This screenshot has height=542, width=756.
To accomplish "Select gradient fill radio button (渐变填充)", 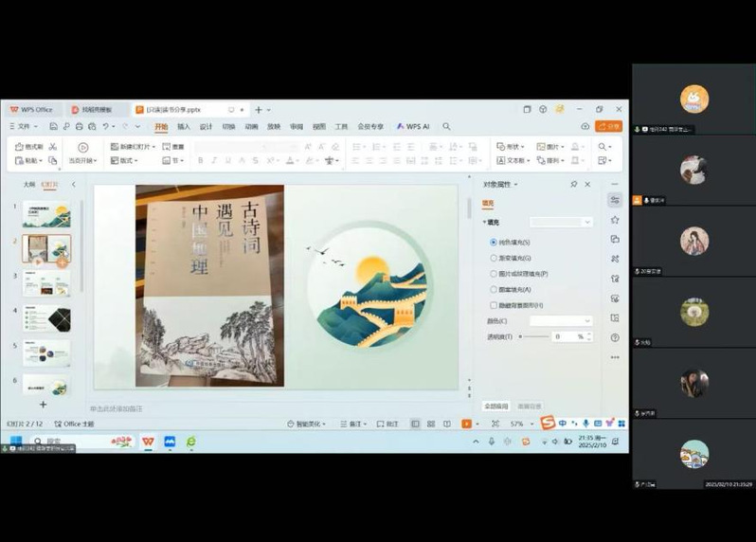I will pos(494,258).
